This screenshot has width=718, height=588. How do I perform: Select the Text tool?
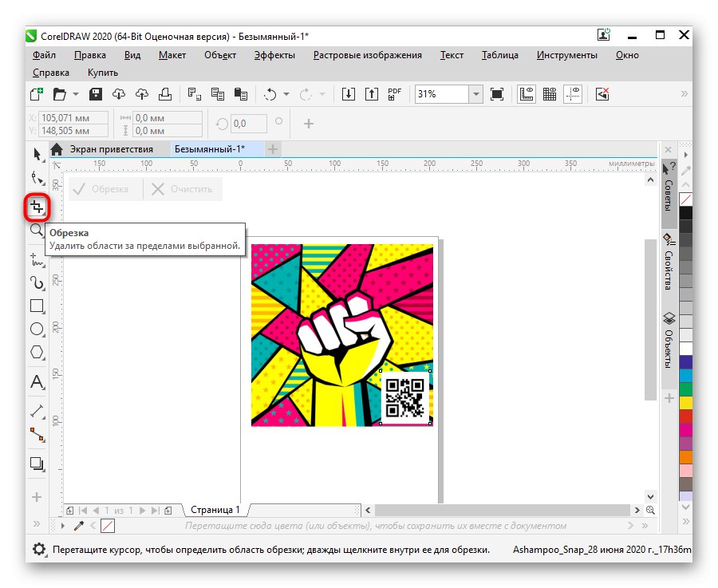coord(35,381)
